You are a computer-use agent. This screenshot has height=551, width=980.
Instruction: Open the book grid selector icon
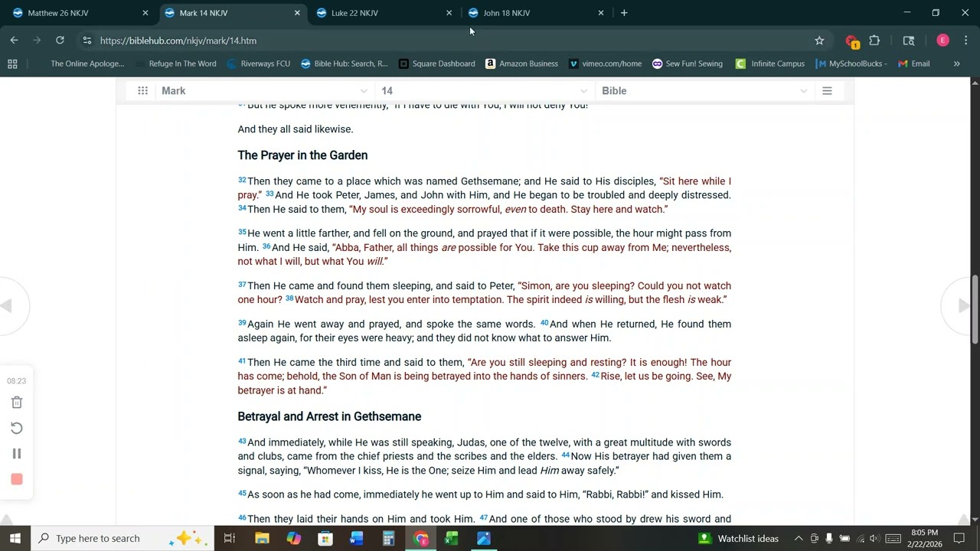click(142, 91)
